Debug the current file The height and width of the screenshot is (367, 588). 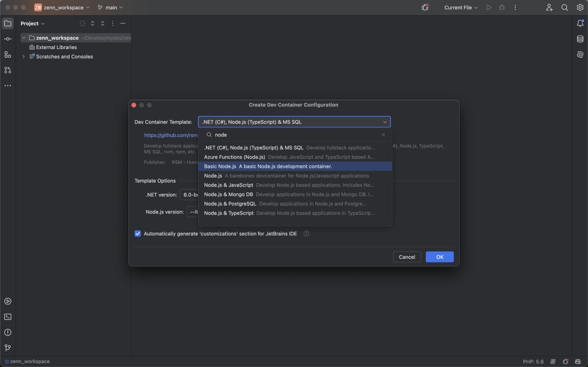pos(502,7)
